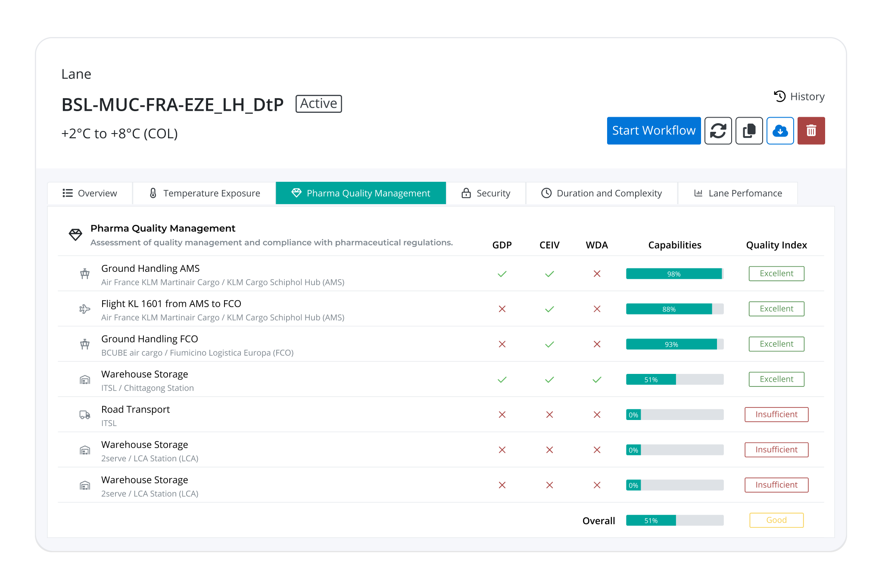Click the Chittagong Station warehouse icon
This screenshot has width=882, height=588.
coord(85,380)
